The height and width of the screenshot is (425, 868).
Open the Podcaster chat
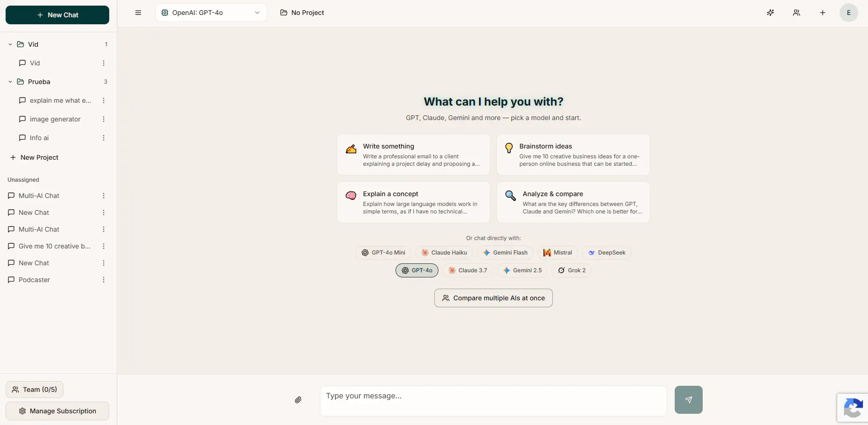pos(34,280)
